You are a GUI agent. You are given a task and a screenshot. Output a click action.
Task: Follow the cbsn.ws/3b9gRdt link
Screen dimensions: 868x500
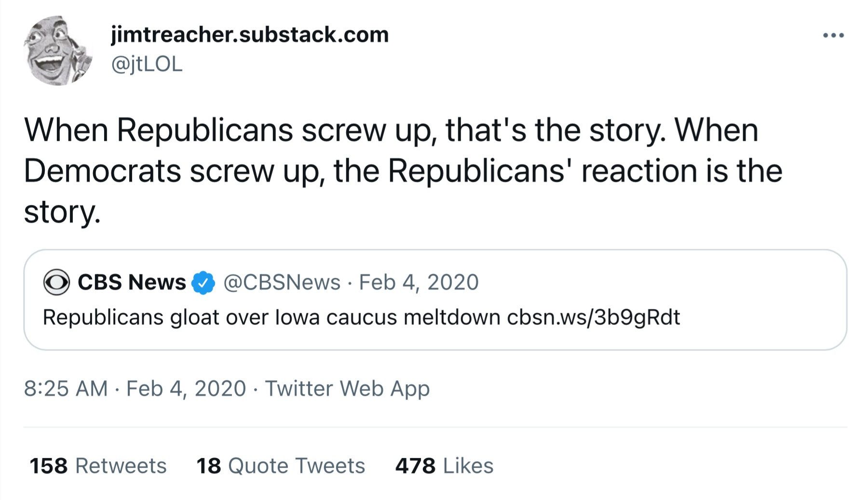point(593,317)
